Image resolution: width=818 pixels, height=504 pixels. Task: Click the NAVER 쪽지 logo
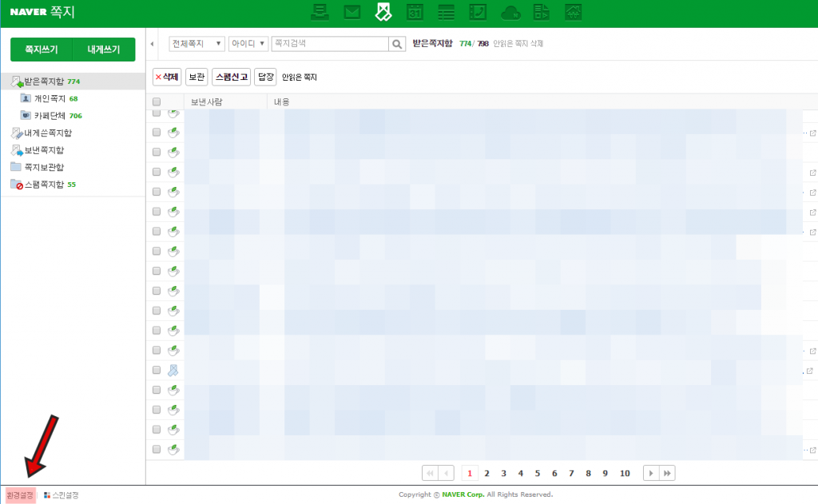(42, 12)
